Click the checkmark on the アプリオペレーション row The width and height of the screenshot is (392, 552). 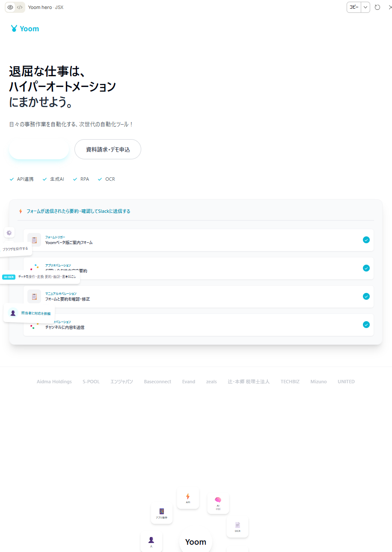(366, 268)
